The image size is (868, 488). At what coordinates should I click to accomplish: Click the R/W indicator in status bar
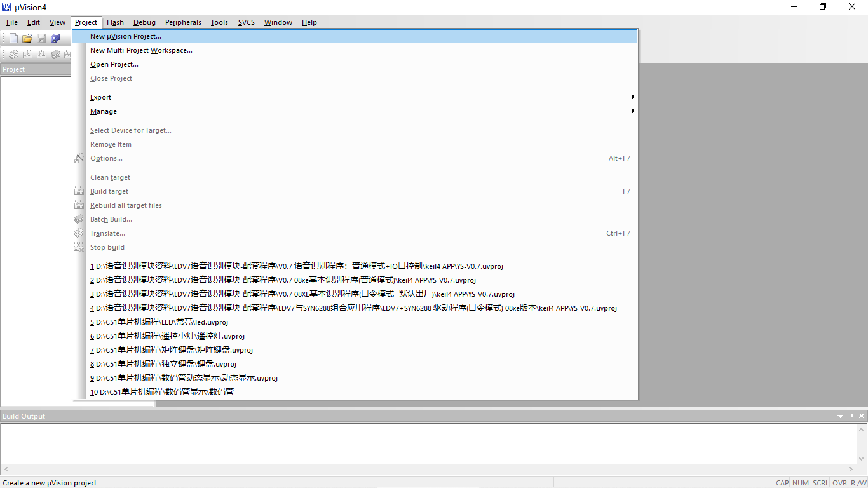(858, 483)
